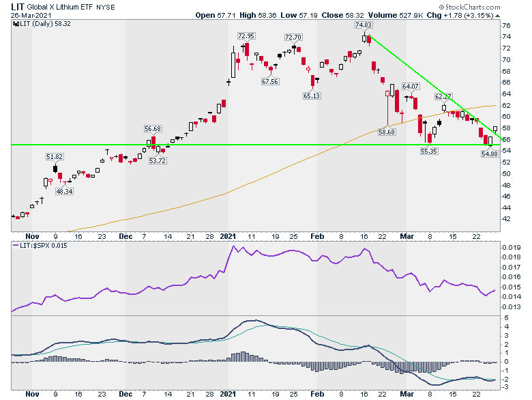Click the 74.83 peak price label
This screenshot has width=532, height=400.
pos(364,25)
